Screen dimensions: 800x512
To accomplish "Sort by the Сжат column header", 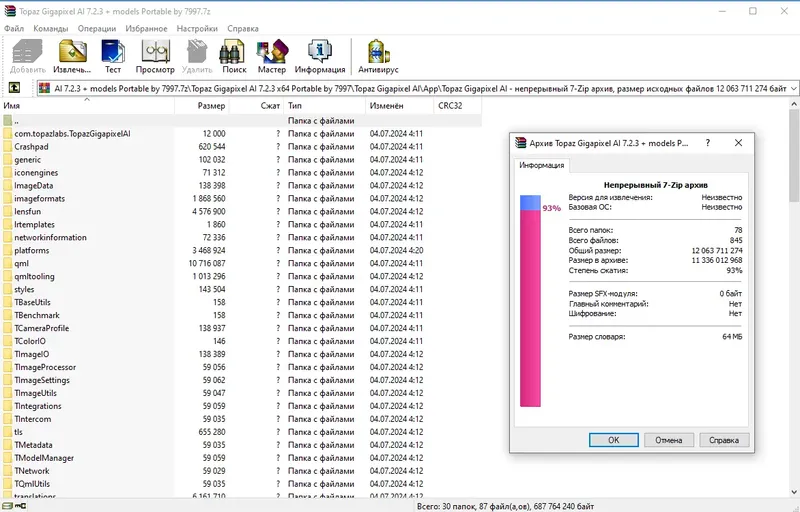I will pyautogui.click(x=257, y=106).
